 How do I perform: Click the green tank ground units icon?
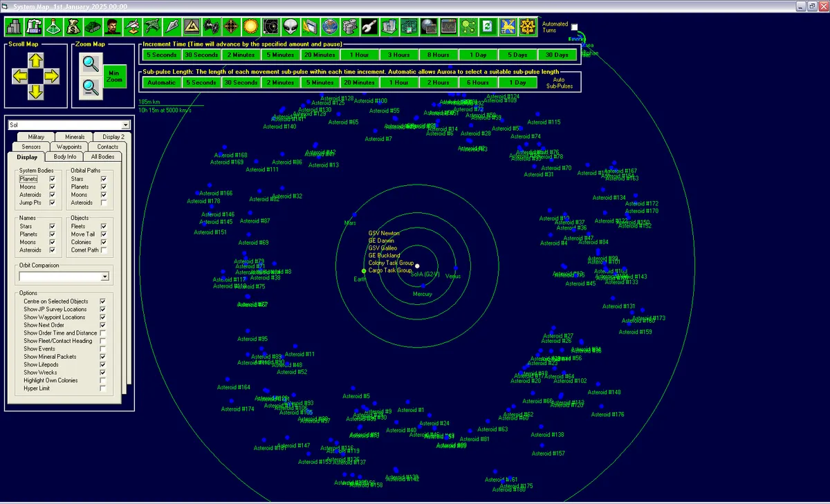click(93, 26)
